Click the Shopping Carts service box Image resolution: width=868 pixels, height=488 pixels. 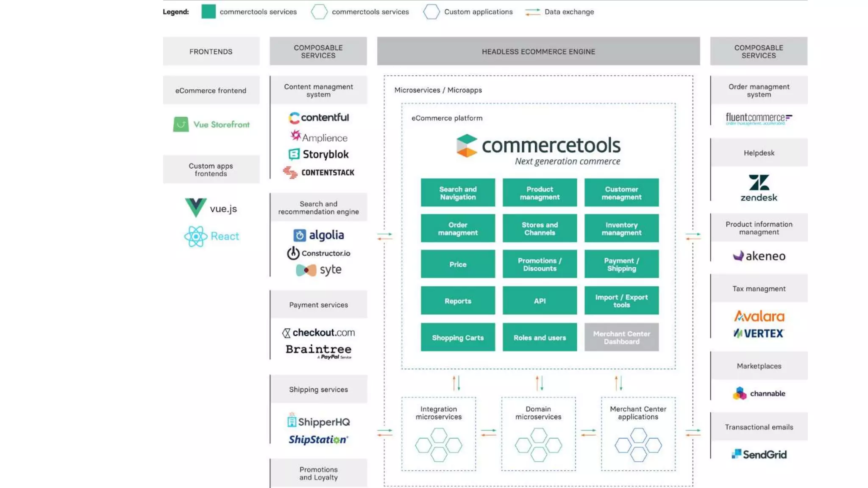(x=458, y=338)
